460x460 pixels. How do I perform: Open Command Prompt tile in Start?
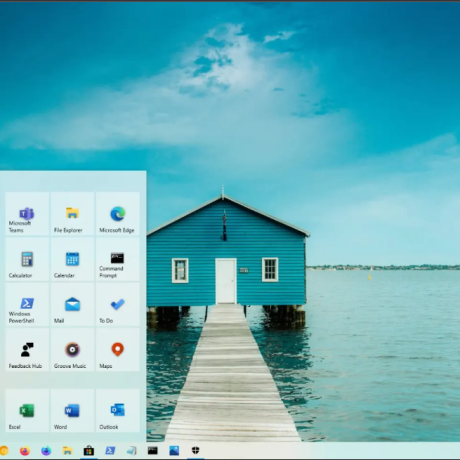tap(118, 259)
